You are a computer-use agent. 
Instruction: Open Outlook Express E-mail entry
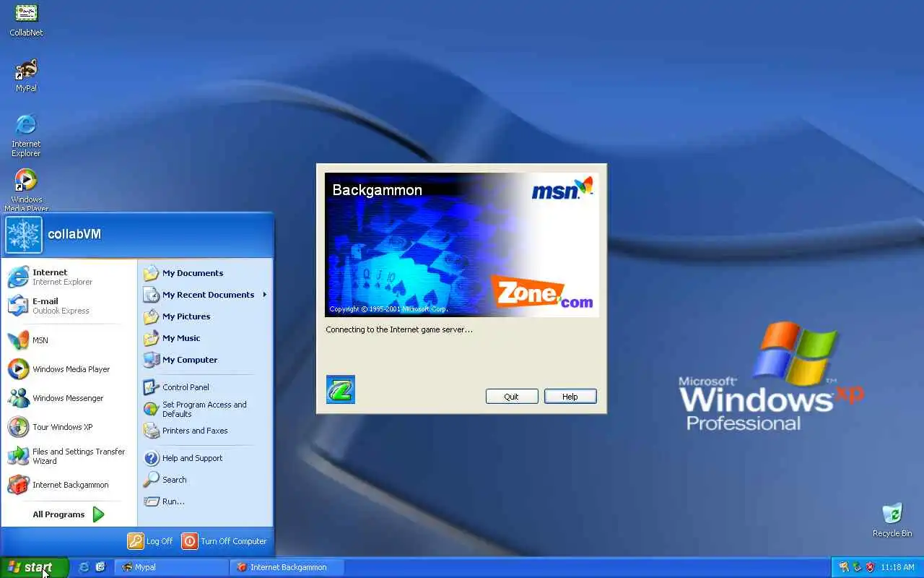tap(69, 306)
